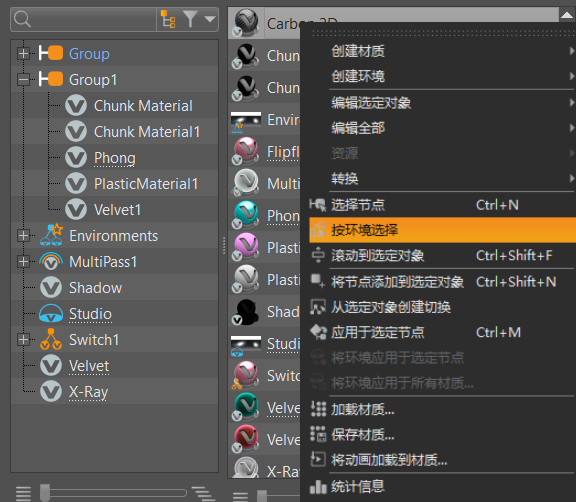Click the teal Phong material sphere
Screen dimensions: 576x502
(246, 215)
